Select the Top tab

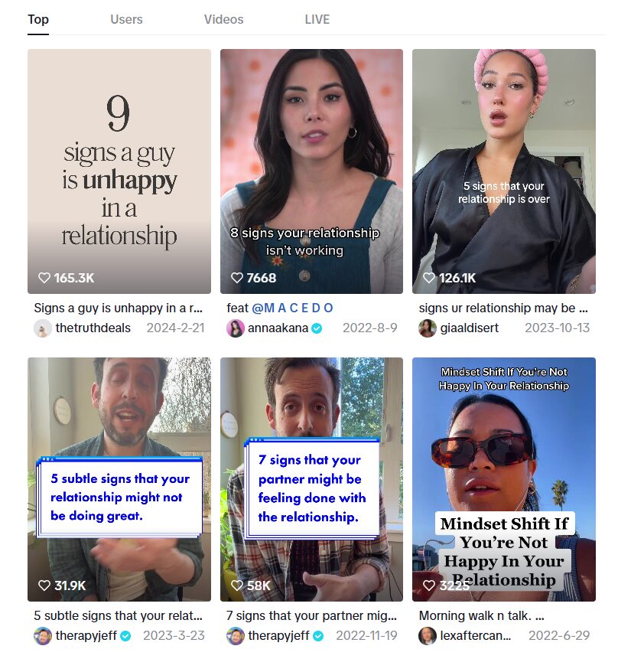pos(38,19)
